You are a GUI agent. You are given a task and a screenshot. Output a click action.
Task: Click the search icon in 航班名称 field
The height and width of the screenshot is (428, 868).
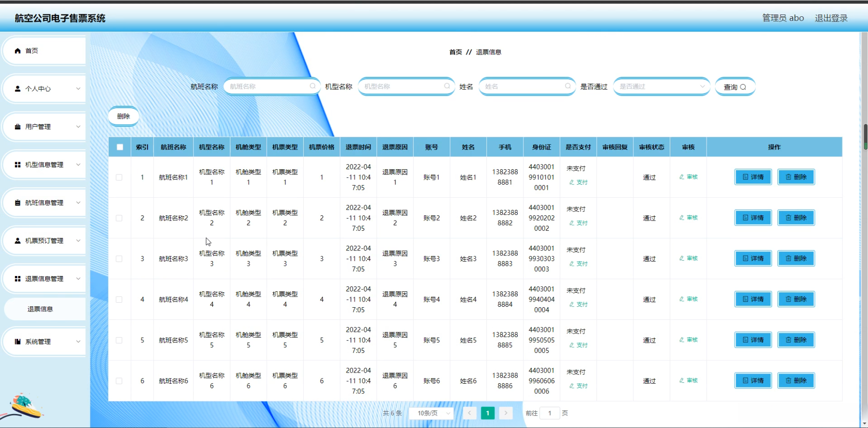click(x=312, y=86)
